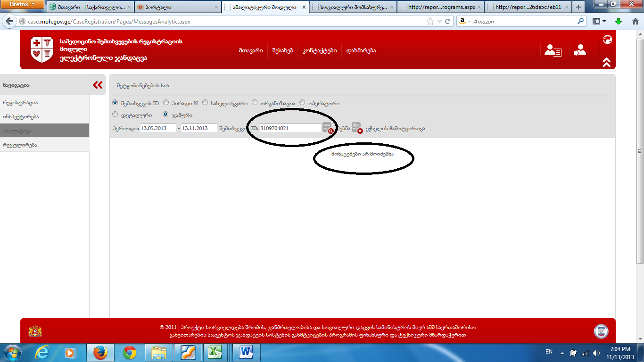
Task: Switch to the პორტალი browser tab
Action: pos(177,7)
